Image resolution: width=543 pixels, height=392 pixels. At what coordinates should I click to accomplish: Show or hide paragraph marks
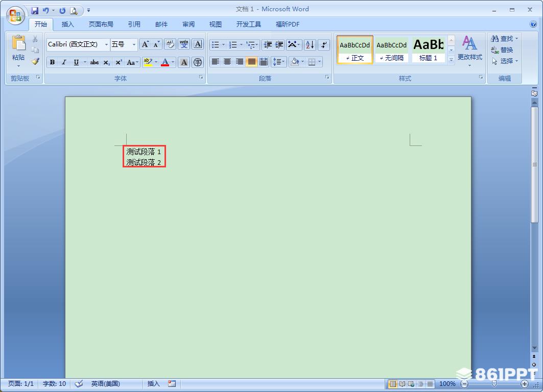[324, 44]
